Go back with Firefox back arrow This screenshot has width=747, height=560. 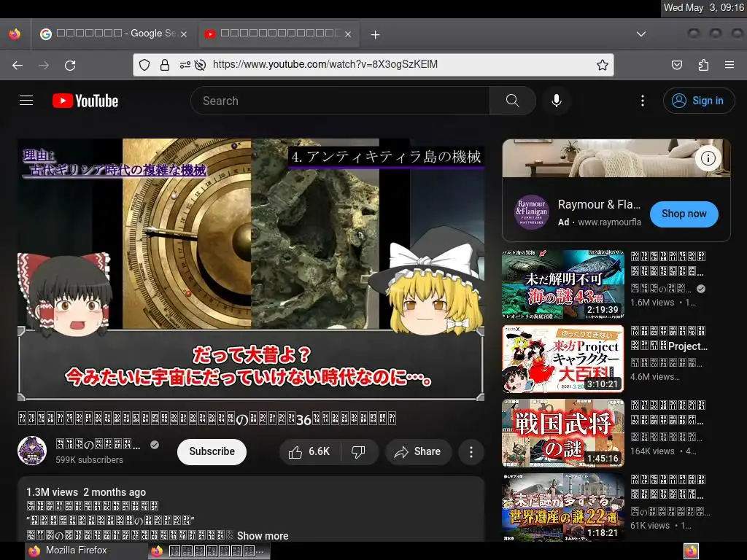[18, 65]
